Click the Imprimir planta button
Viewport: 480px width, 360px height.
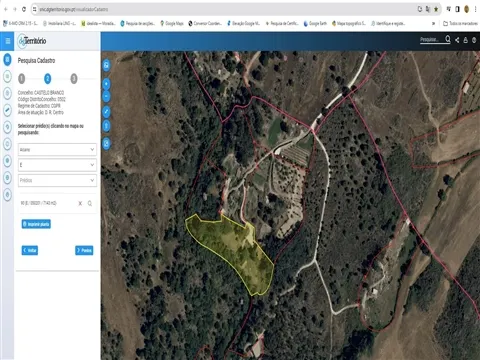(x=36, y=224)
